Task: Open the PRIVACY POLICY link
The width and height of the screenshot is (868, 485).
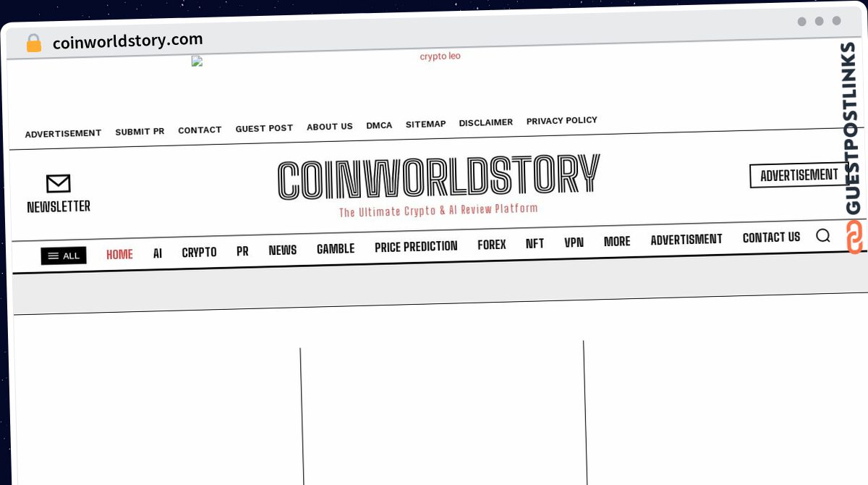Action: pyautogui.click(x=562, y=121)
